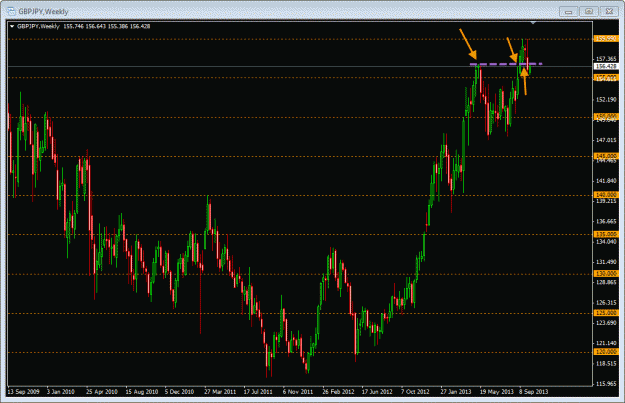The width and height of the screenshot is (625, 403).
Task: Select the 140.000 orange level price label
Action: pyautogui.click(x=606, y=195)
